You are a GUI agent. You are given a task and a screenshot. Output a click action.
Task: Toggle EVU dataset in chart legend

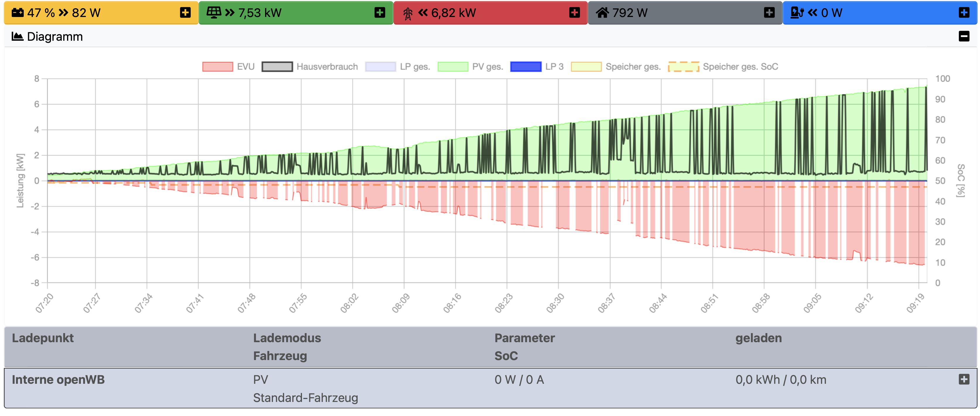[x=228, y=67]
